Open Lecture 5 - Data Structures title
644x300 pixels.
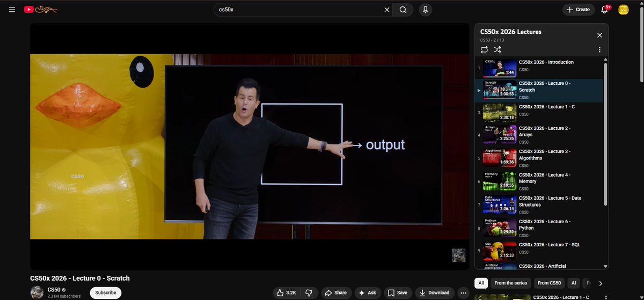click(550, 201)
